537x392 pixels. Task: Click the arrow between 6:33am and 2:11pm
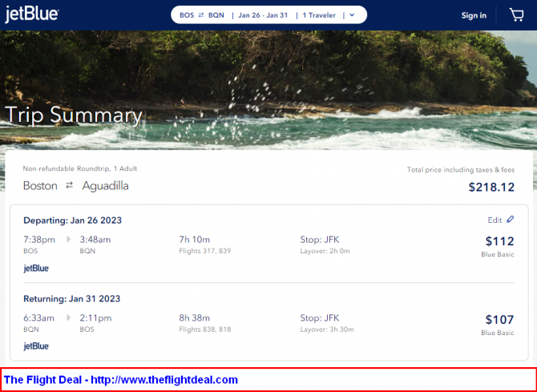coord(68,317)
